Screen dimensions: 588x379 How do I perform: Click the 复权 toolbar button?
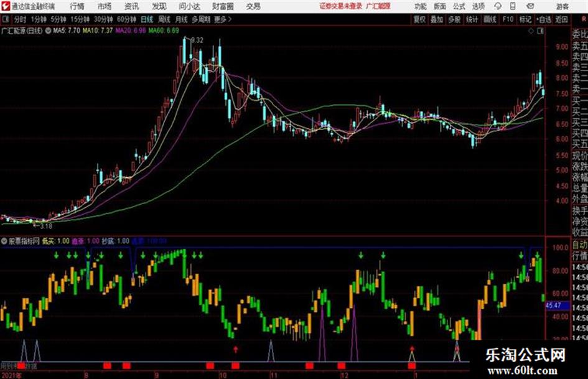coord(419,19)
